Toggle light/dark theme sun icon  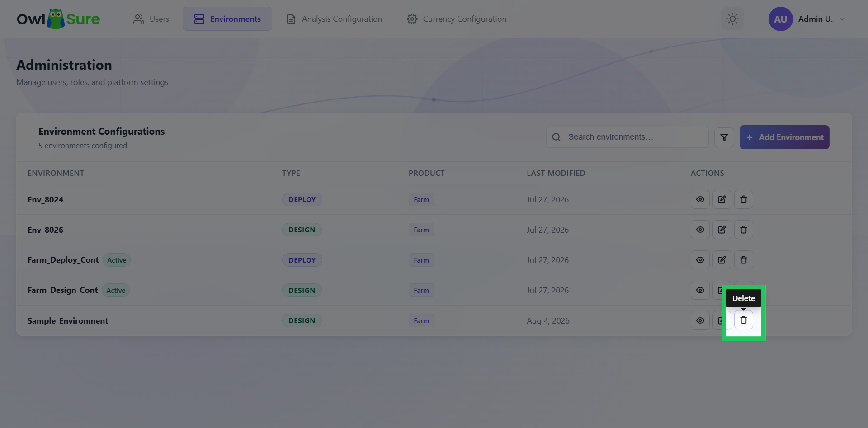point(732,19)
